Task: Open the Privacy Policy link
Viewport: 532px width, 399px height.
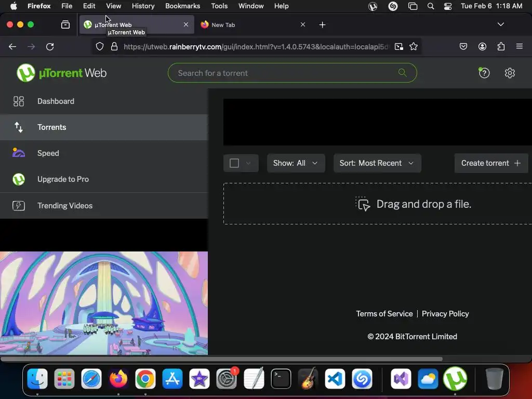Action: click(x=445, y=314)
